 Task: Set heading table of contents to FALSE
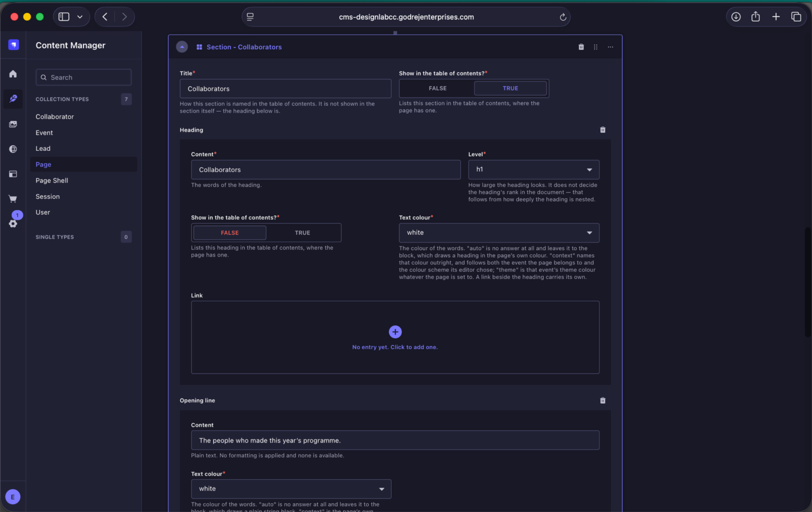[x=230, y=232]
